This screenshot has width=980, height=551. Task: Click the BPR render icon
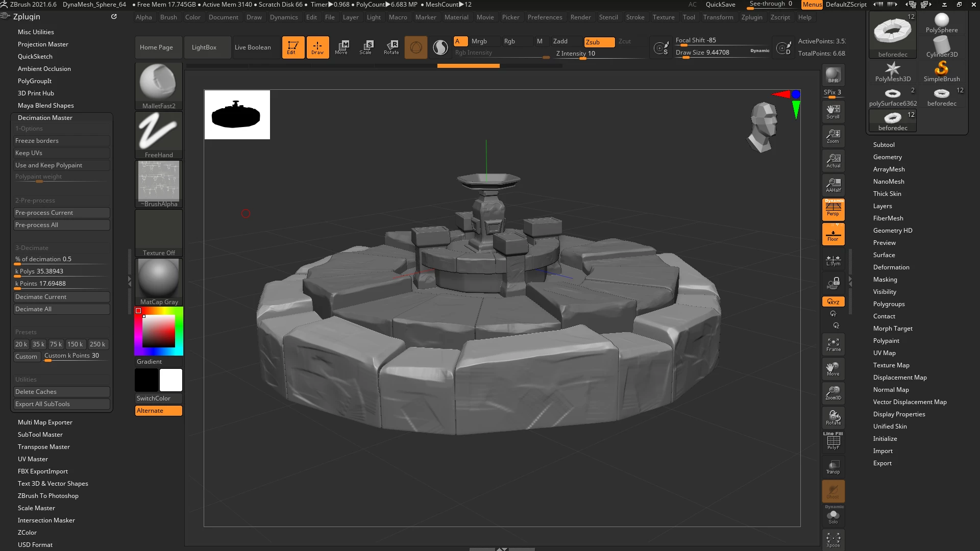(833, 76)
